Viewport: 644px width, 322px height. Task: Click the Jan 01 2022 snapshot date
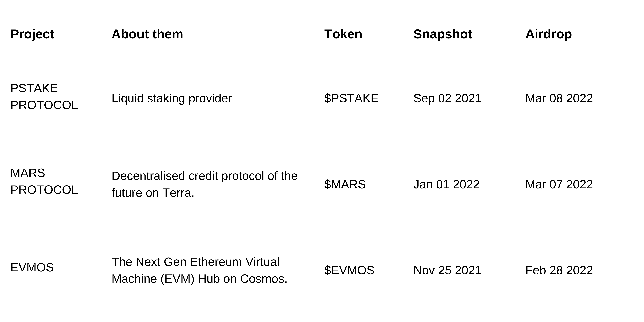pyautogui.click(x=446, y=184)
